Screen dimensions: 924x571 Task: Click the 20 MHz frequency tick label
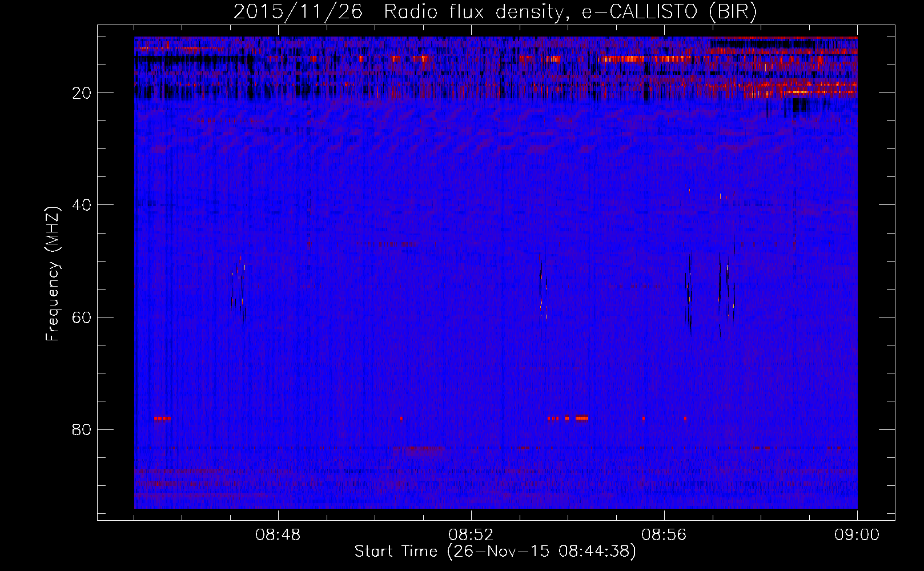82,93
